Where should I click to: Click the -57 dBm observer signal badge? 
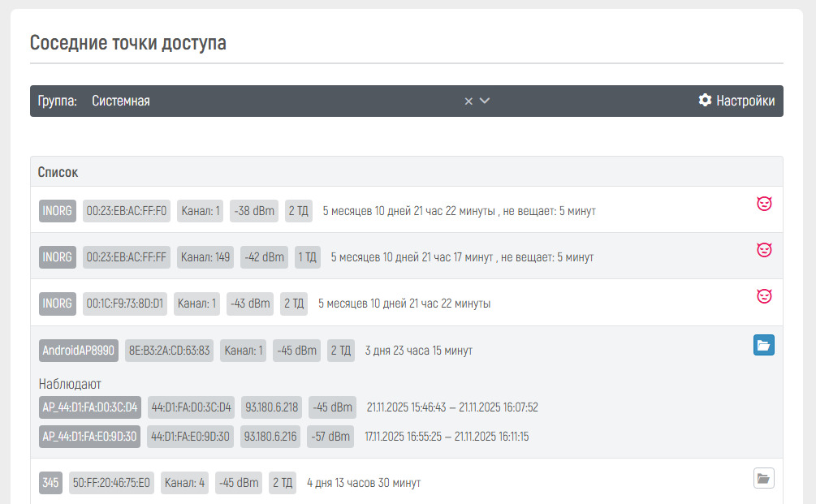[330, 437]
